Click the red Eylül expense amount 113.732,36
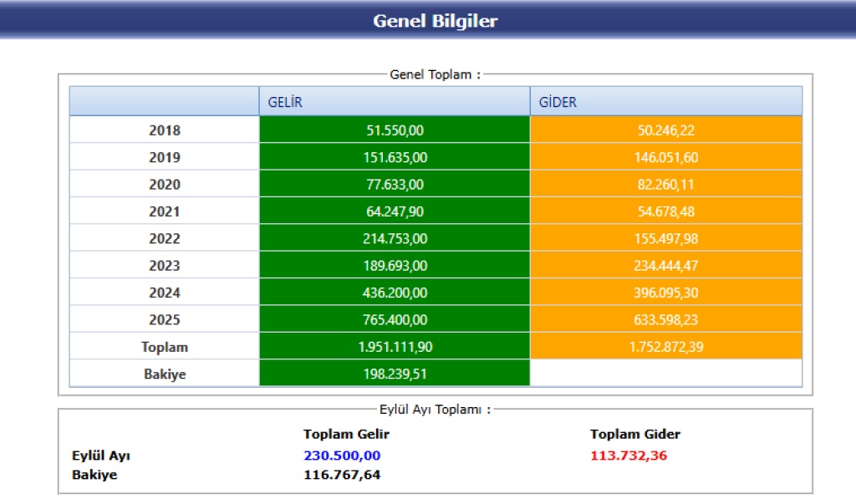The width and height of the screenshot is (856, 504). click(629, 456)
